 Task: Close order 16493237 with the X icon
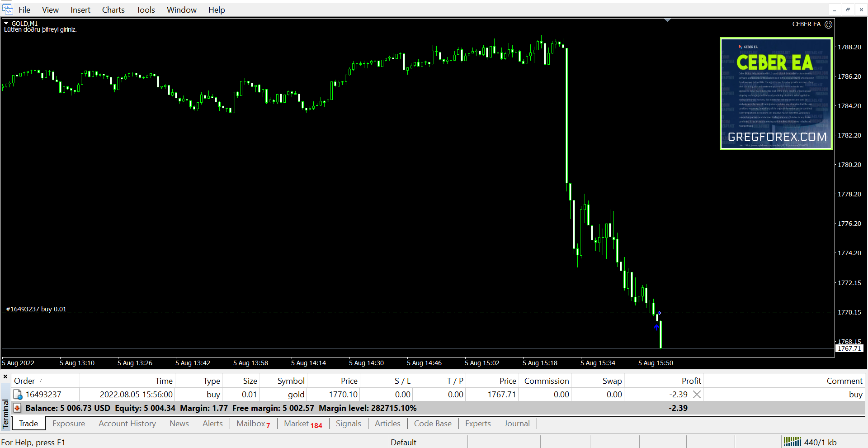coord(697,395)
